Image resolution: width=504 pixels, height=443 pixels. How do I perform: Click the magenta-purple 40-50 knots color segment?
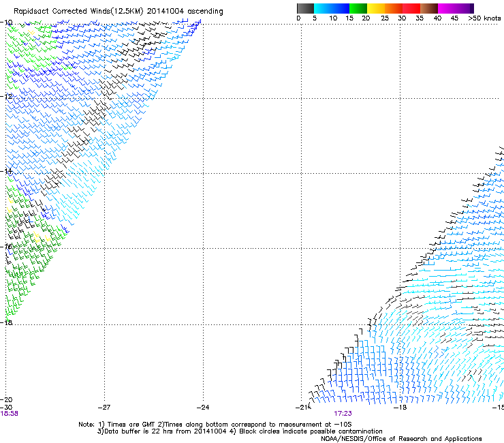pos(456,8)
